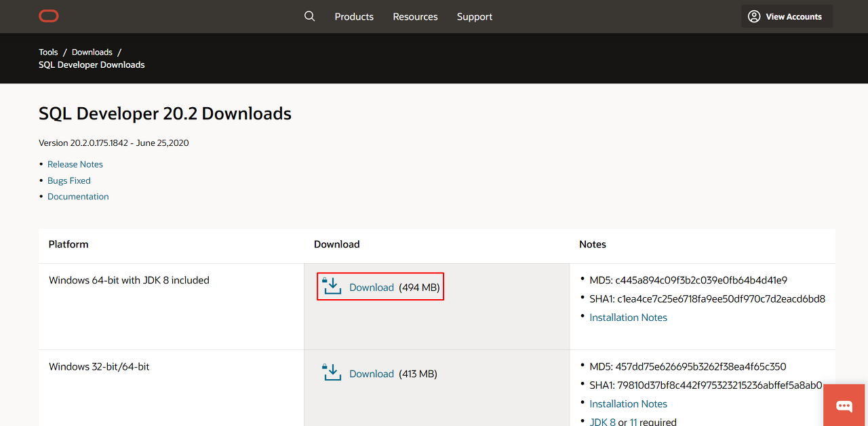Click the View Accounts button

click(x=787, y=16)
